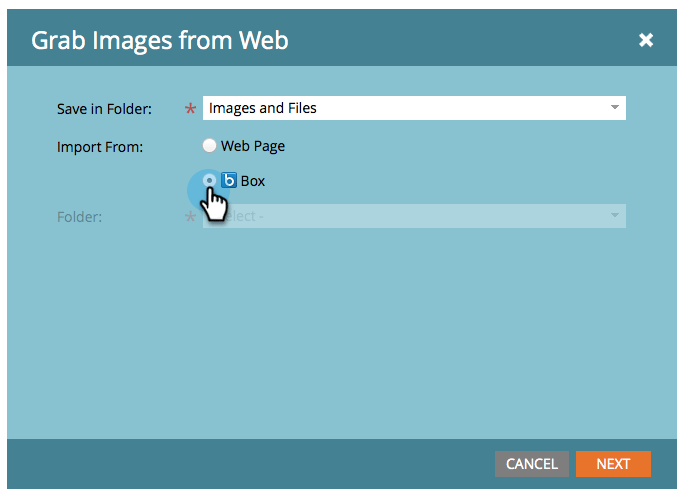Click the Box option text label
The height and width of the screenshot is (502, 686).
click(253, 181)
